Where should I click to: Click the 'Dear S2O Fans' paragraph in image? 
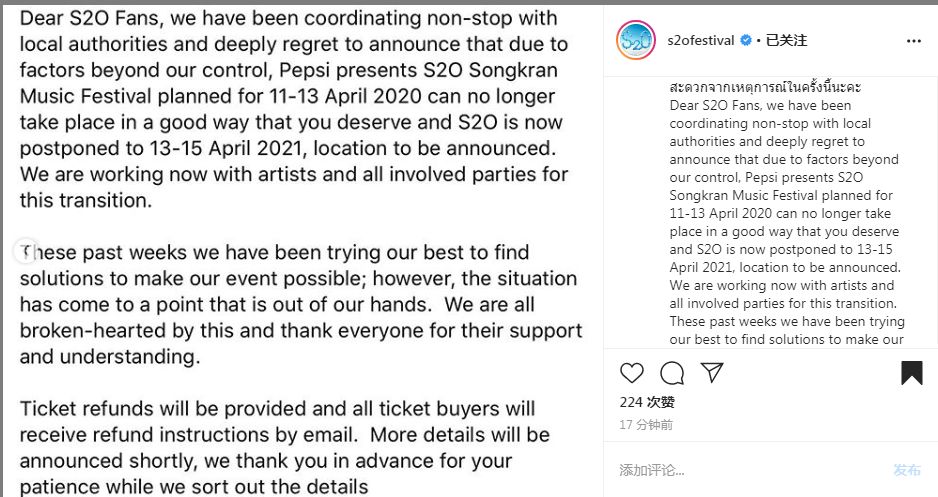(x=294, y=109)
